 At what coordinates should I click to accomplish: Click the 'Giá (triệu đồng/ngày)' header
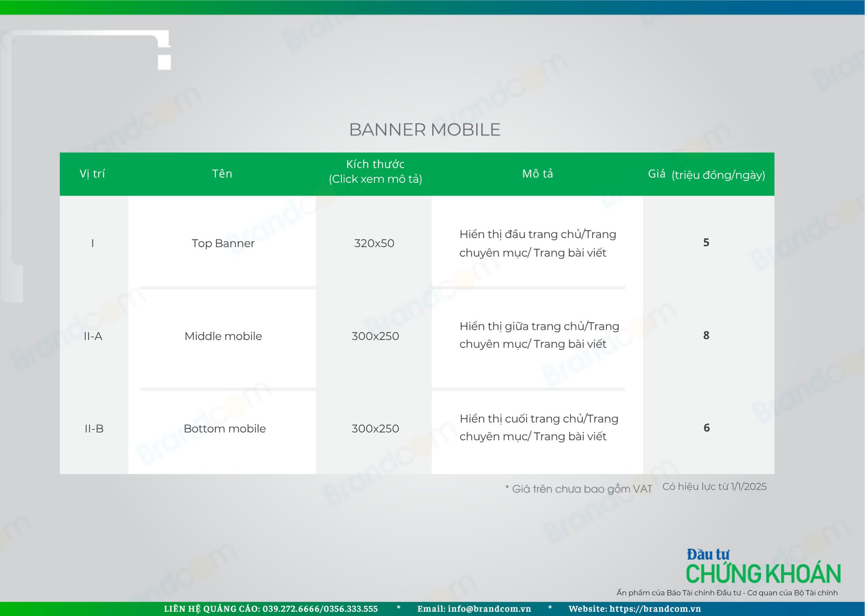tap(707, 175)
